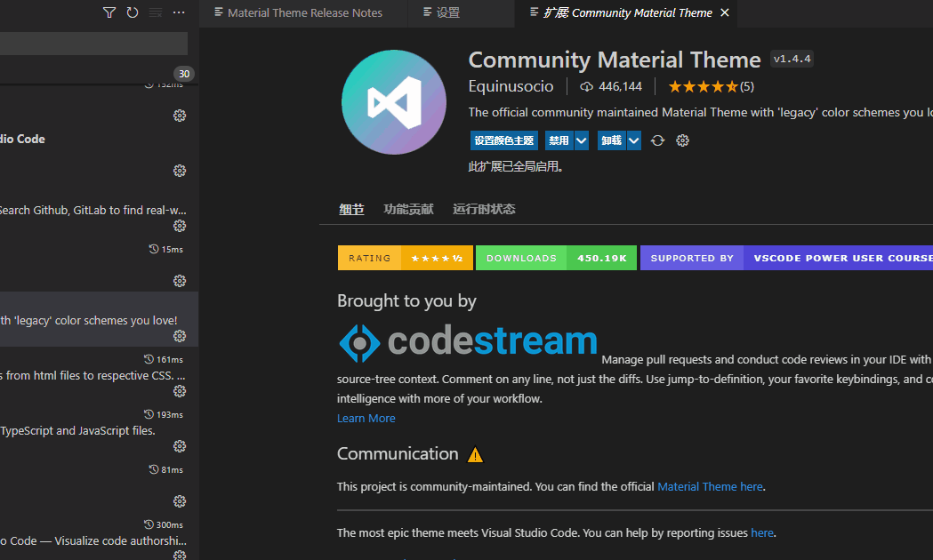Switch to the 细节 details tab
This screenshot has width=933, height=560.
[x=351, y=209]
